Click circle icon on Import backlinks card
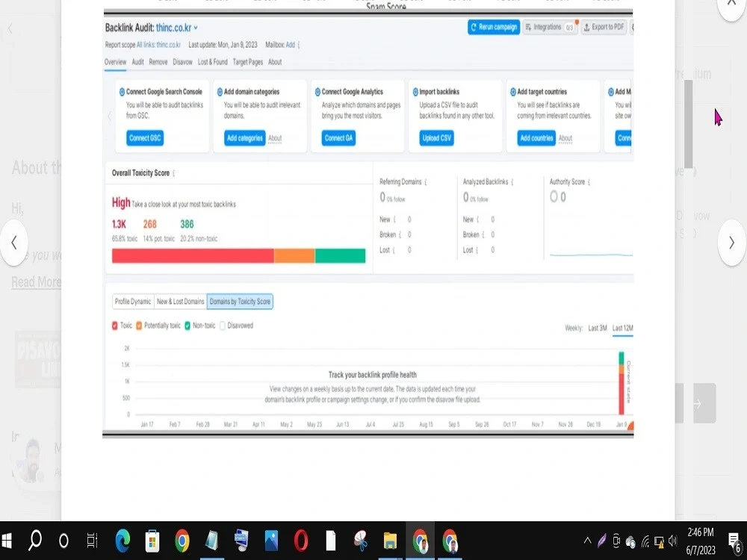747x560 pixels. coord(415,92)
